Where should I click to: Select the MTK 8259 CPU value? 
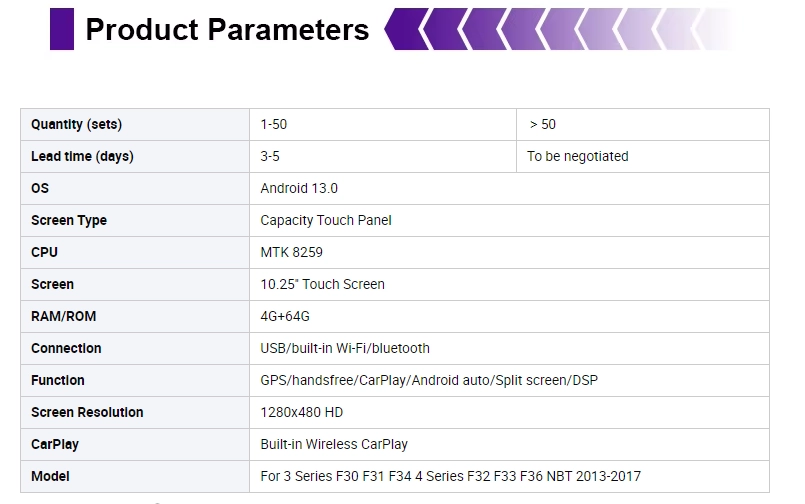click(x=291, y=253)
